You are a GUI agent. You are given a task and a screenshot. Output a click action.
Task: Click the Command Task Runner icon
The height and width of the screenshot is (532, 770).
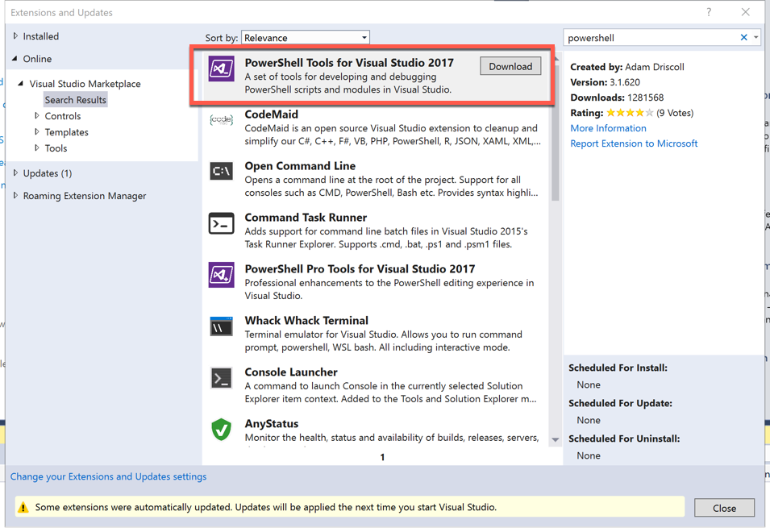point(221,224)
